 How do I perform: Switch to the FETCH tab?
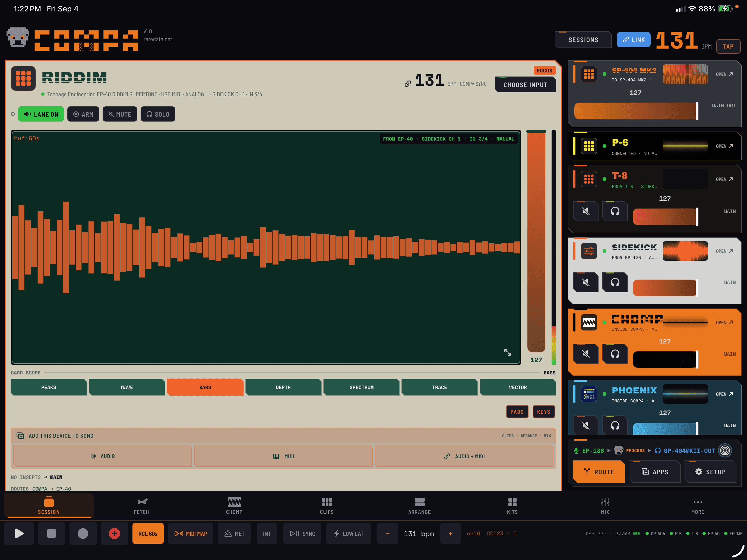point(141,506)
